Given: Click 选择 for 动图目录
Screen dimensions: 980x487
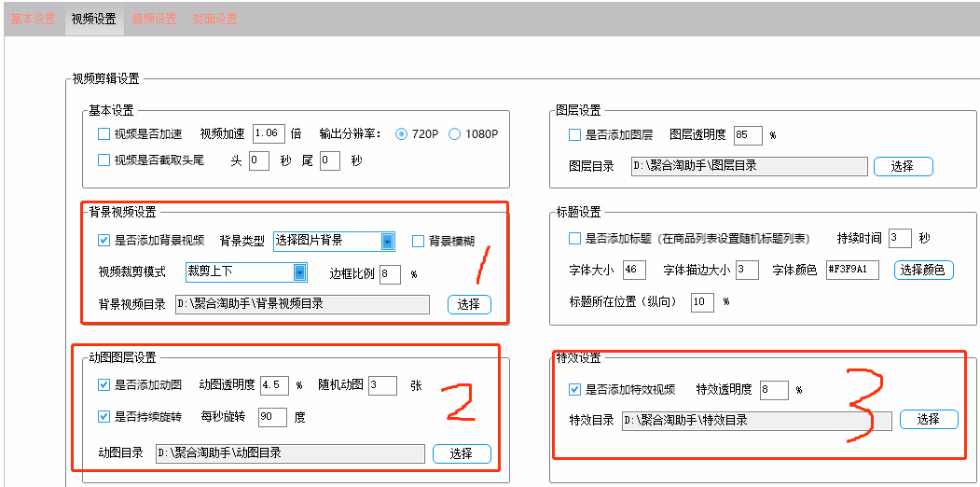Looking at the screenshot, I should (x=462, y=453).
